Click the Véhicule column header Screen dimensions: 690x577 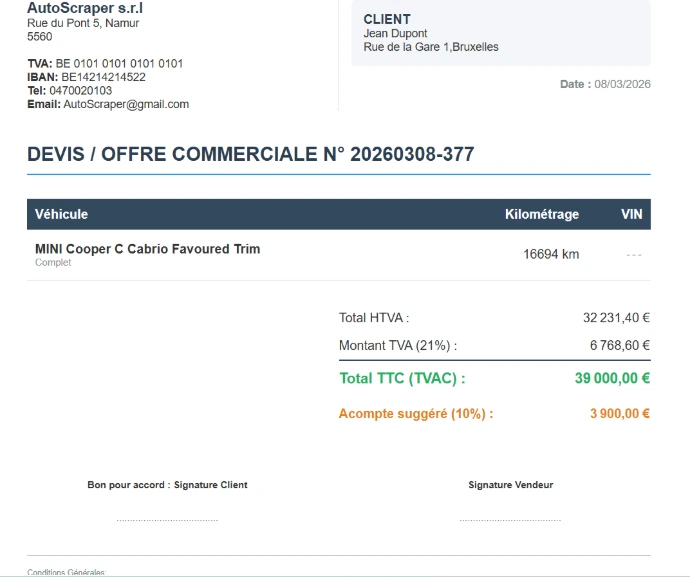pyautogui.click(x=61, y=214)
